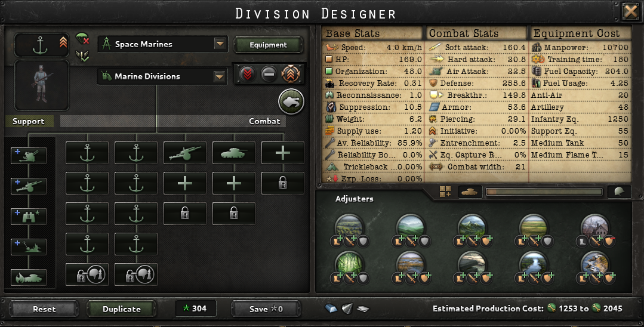The height and width of the screenshot is (327, 644).
Task: Add battalion in the empty fifth column
Action: pyautogui.click(x=282, y=153)
